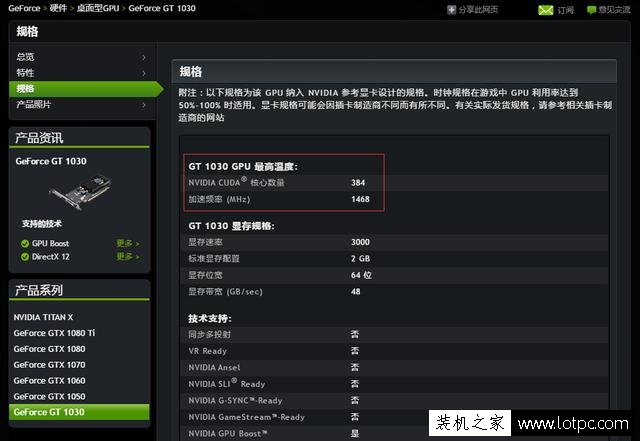
Task: Select GeForce GTX 1070 in product series
Action: [x=49, y=365]
